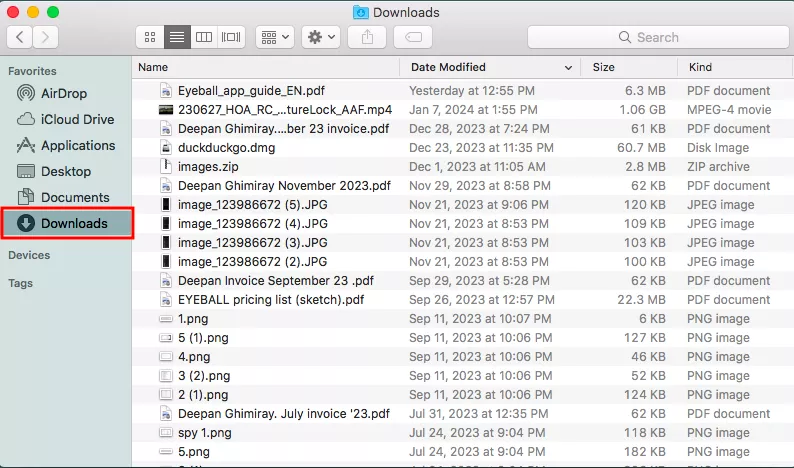Select the duckduckgo.dmg file
Viewport: 794px width, 468px height.
[226, 147]
